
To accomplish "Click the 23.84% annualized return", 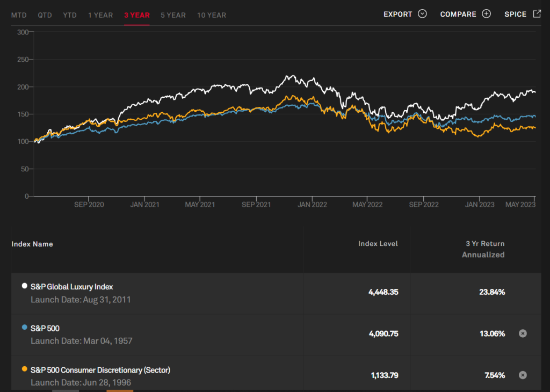I will click(492, 292).
